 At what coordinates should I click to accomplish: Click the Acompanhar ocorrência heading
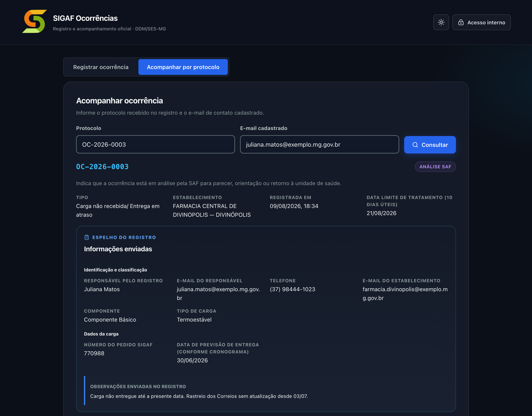[x=119, y=100]
